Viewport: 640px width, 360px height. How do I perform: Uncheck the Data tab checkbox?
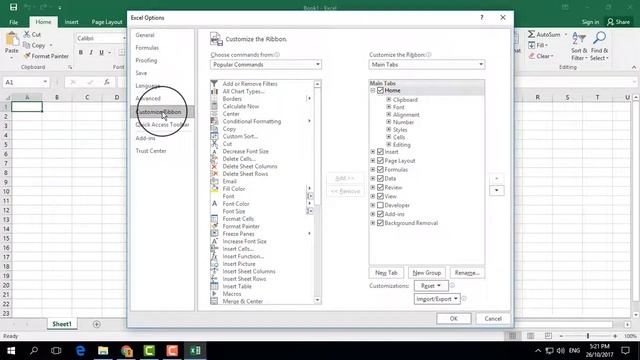point(380,178)
